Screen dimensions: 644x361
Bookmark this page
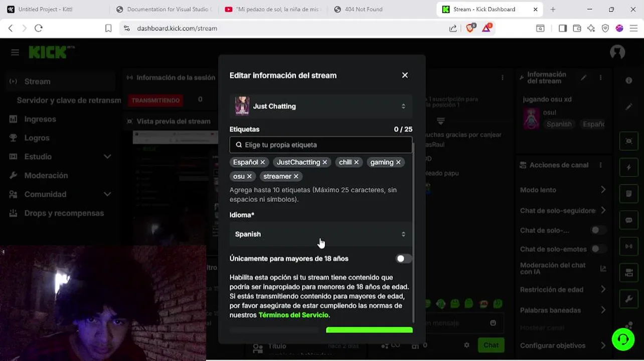coord(108,29)
